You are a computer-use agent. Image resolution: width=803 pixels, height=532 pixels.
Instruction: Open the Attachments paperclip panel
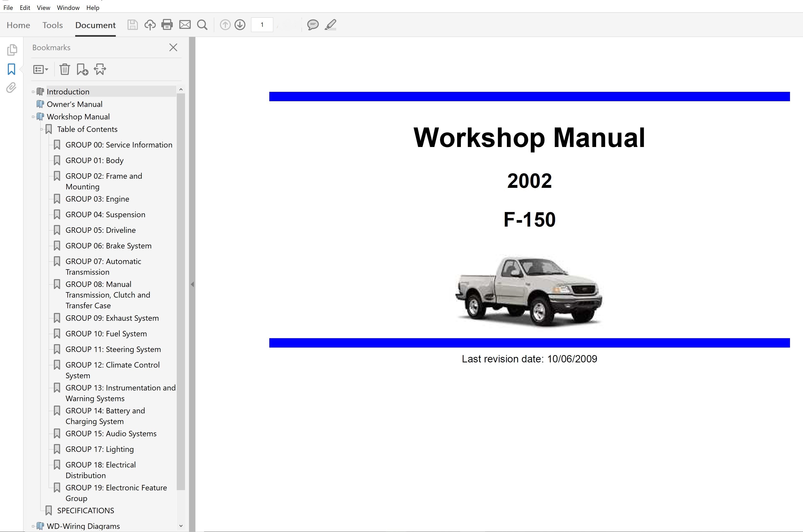pos(11,88)
